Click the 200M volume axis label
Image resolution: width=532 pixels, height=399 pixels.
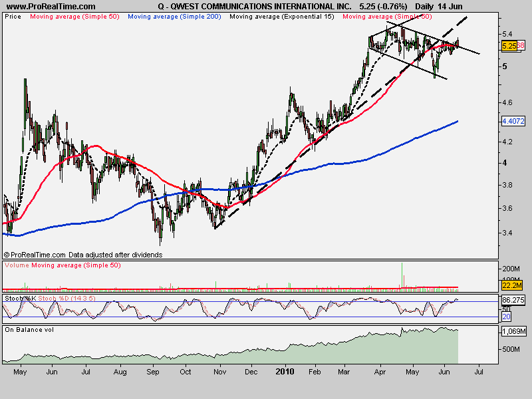(x=511, y=269)
